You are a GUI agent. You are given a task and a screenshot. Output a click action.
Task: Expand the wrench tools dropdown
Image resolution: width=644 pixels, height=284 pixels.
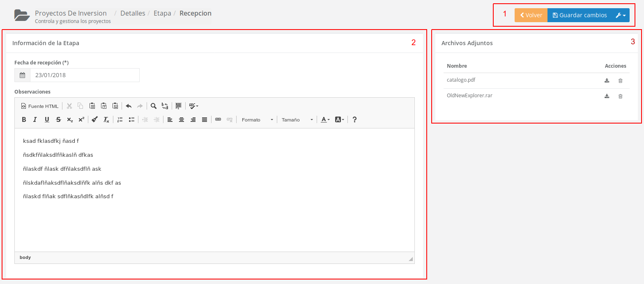[620, 15]
